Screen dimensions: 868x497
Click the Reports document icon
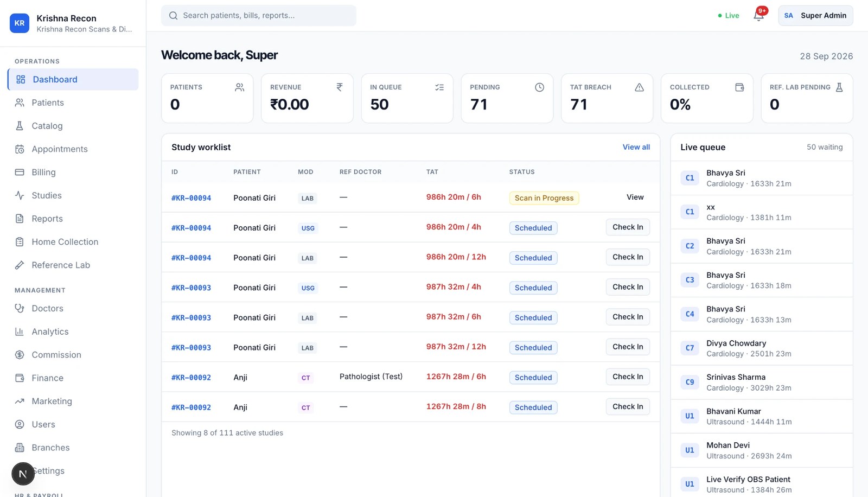[x=20, y=219]
